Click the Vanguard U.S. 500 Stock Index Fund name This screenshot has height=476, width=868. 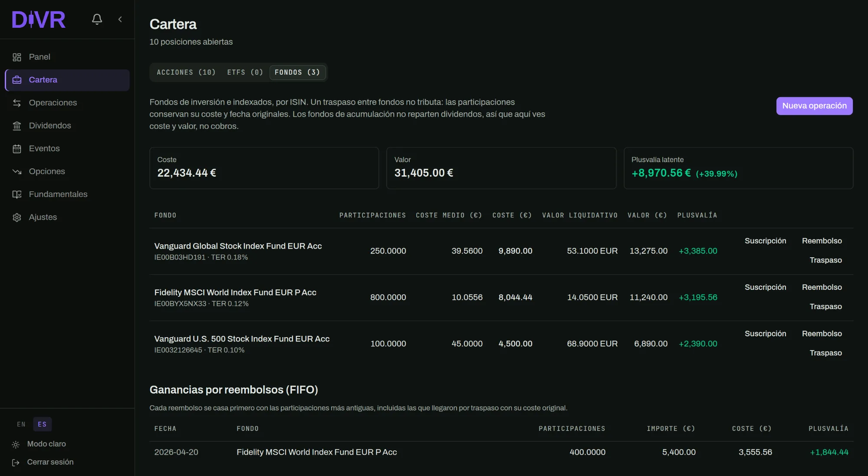point(242,339)
